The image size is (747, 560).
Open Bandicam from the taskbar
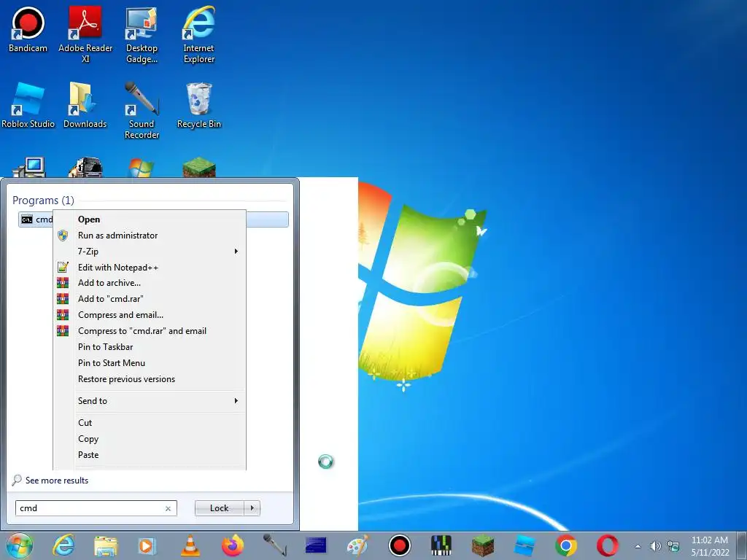(399, 545)
